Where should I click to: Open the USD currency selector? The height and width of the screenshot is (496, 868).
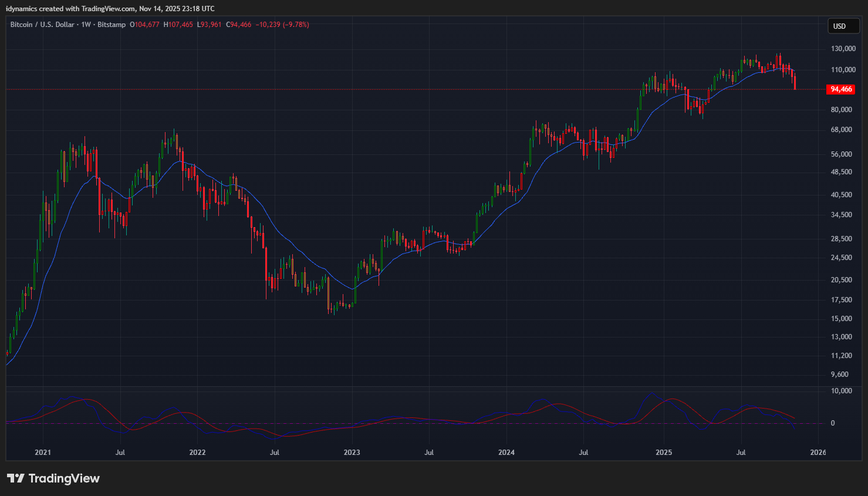tap(840, 26)
